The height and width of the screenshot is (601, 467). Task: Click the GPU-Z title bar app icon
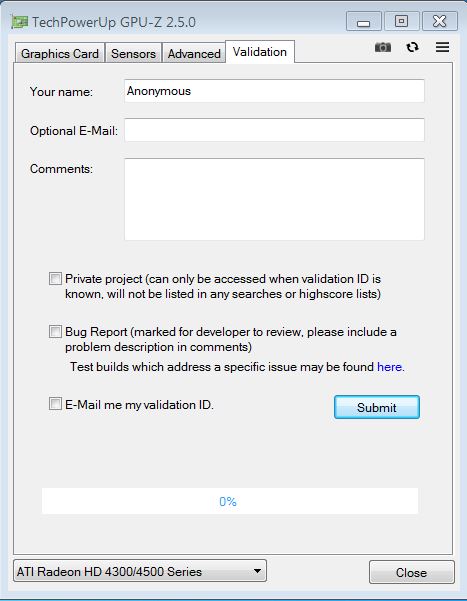20,22
